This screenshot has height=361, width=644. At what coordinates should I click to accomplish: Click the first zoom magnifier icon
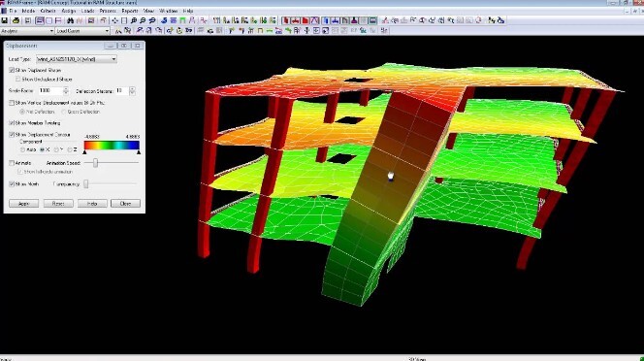(134, 20)
